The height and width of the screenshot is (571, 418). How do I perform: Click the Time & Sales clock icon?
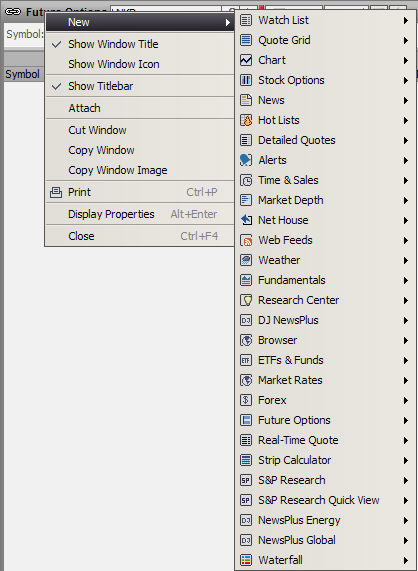tap(246, 180)
